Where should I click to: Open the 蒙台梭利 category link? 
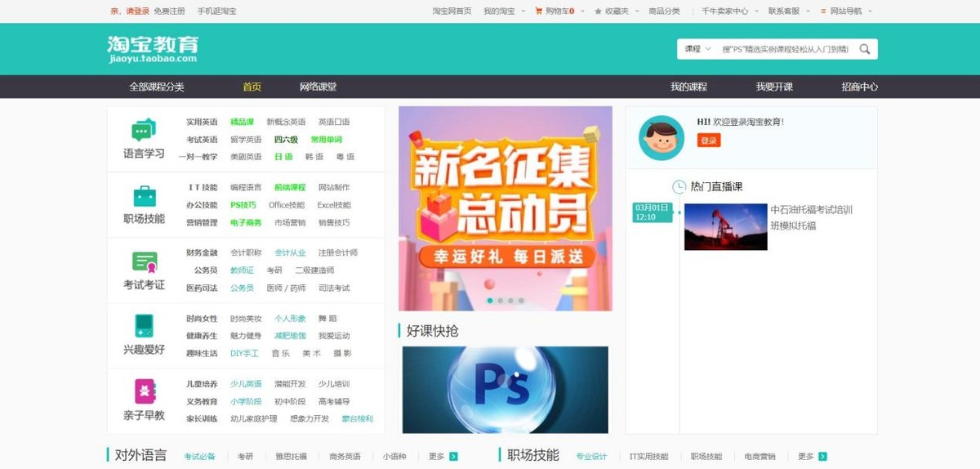[357, 418]
